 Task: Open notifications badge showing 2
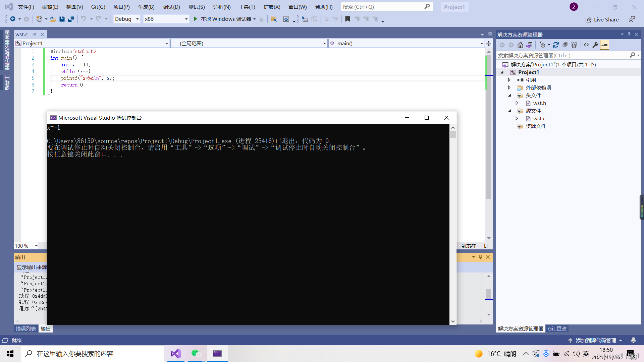(x=574, y=7)
